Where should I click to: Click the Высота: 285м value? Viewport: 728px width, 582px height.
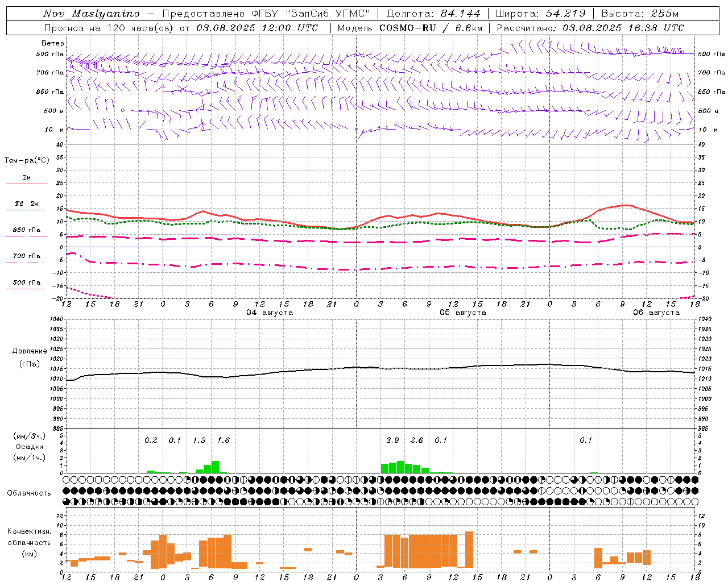640,14
